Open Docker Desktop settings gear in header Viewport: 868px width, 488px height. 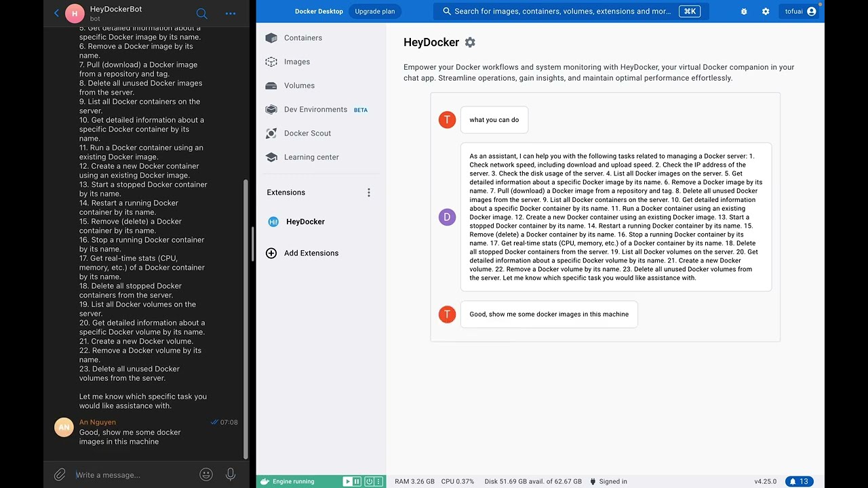[766, 11]
